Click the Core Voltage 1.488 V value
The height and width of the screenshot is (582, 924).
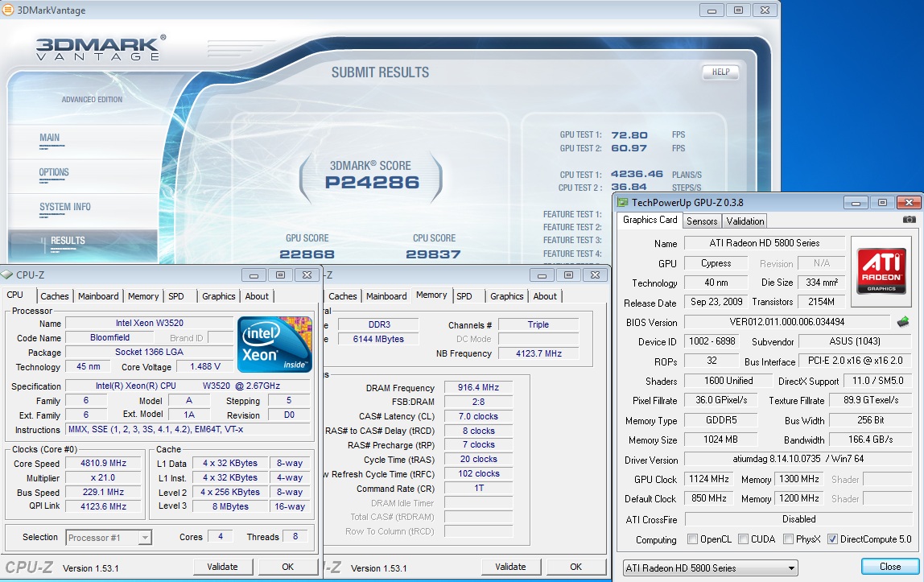click(x=205, y=366)
